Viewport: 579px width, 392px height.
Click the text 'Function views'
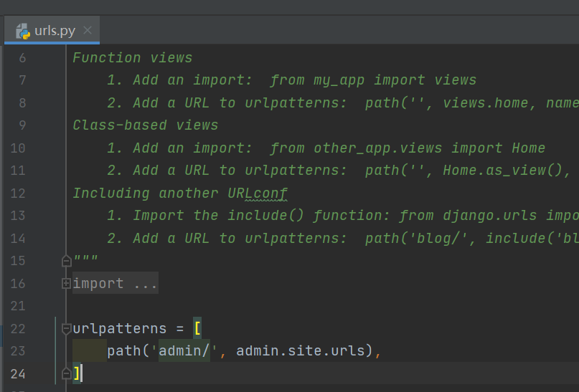coord(132,58)
